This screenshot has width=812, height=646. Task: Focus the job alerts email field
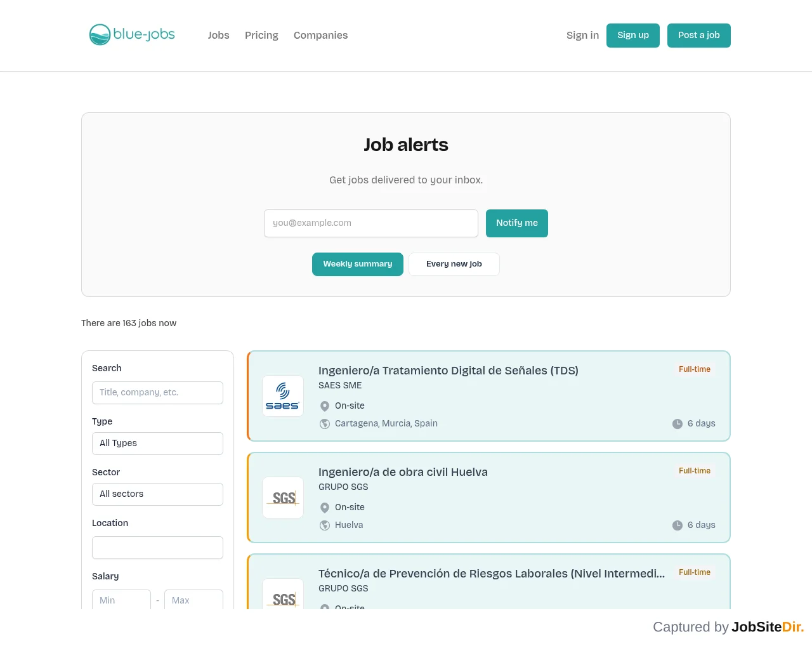click(x=371, y=223)
